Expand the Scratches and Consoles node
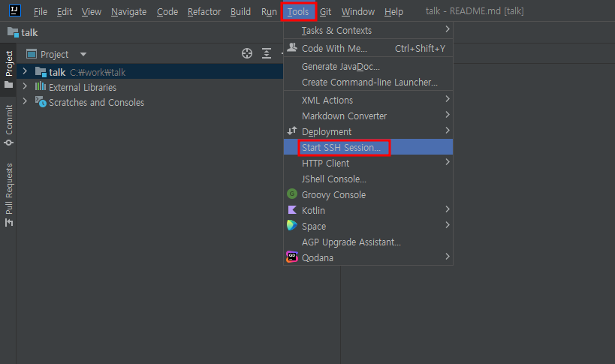 click(x=25, y=101)
